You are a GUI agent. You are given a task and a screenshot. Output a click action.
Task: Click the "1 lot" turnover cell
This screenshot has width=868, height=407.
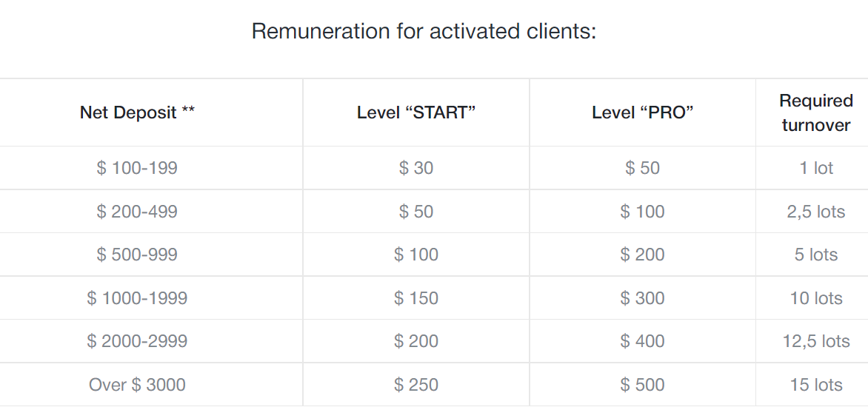coord(816,168)
